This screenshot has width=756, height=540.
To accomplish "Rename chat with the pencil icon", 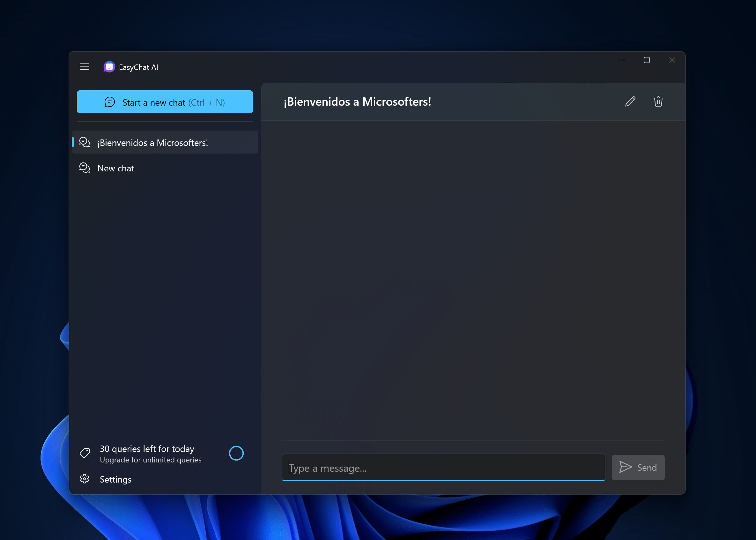I will (630, 101).
